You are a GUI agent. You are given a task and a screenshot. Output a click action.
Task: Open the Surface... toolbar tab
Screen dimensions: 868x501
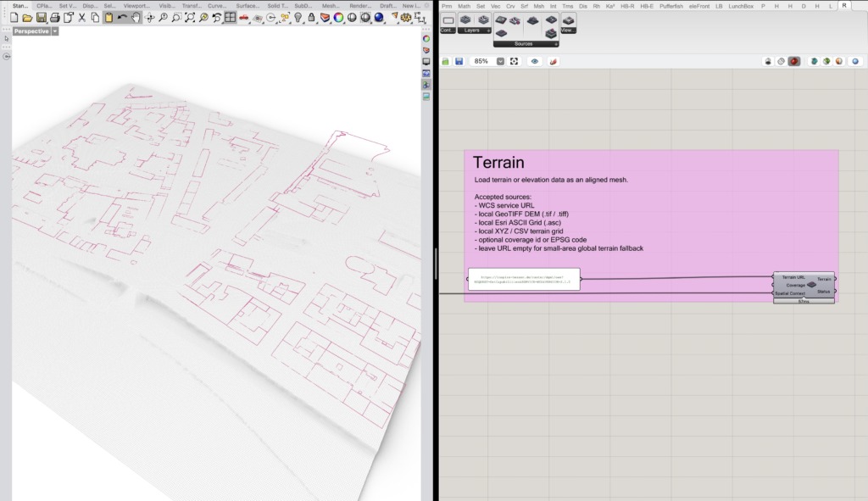[x=248, y=6]
